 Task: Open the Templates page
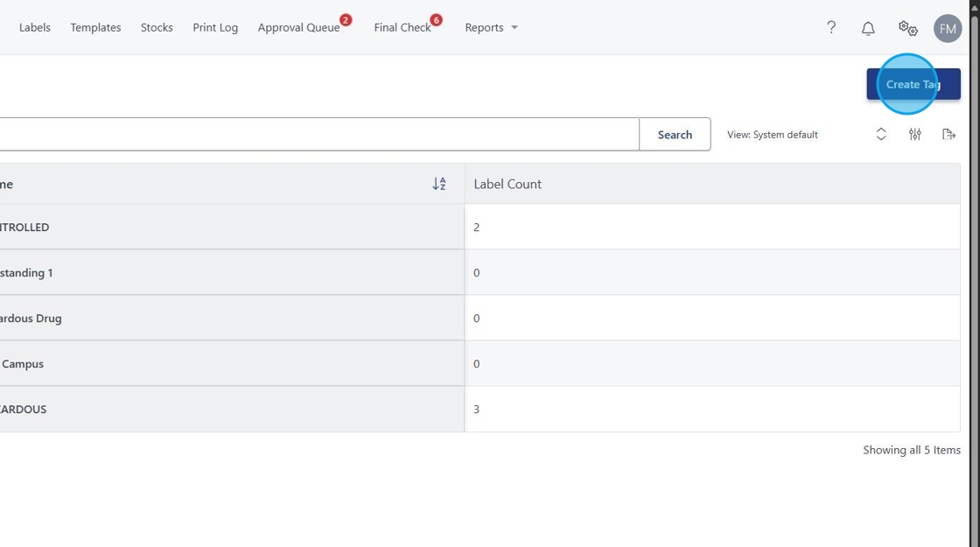click(x=95, y=27)
